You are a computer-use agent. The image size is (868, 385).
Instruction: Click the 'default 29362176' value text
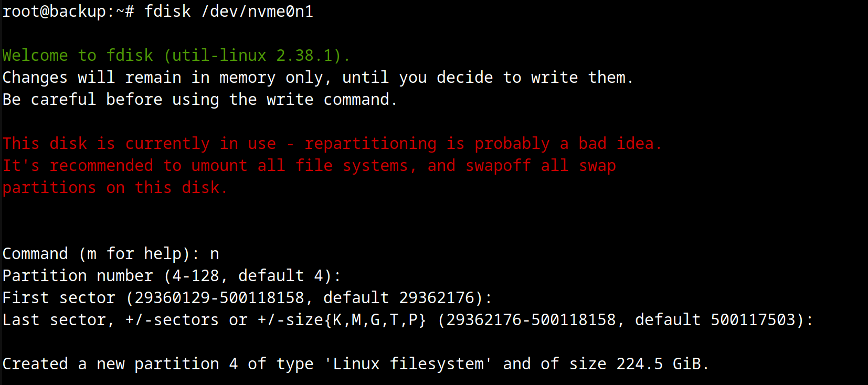click(399, 298)
